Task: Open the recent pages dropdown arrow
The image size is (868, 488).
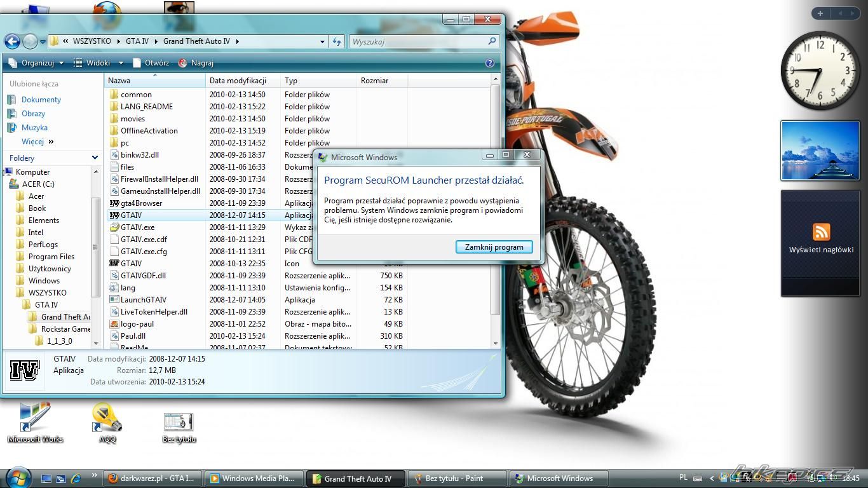Action: pyautogui.click(x=43, y=42)
